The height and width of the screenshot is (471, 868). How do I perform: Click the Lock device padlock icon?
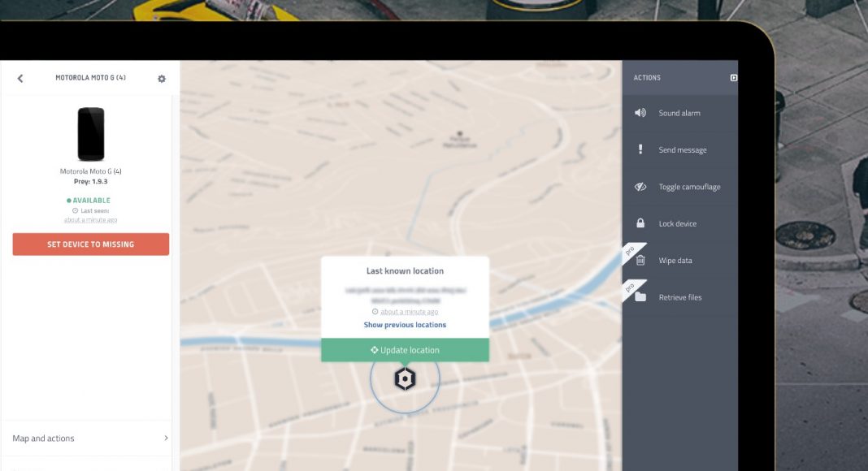pyautogui.click(x=640, y=223)
